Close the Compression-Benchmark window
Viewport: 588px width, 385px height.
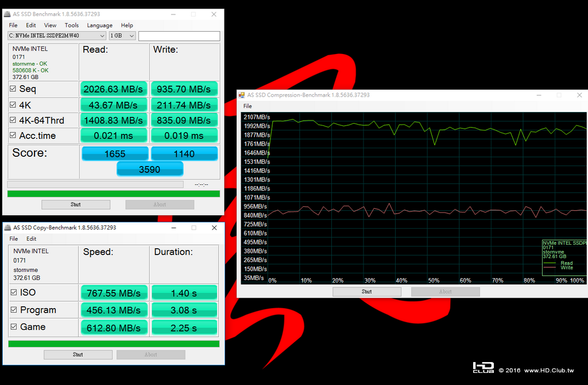tap(579, 95)
